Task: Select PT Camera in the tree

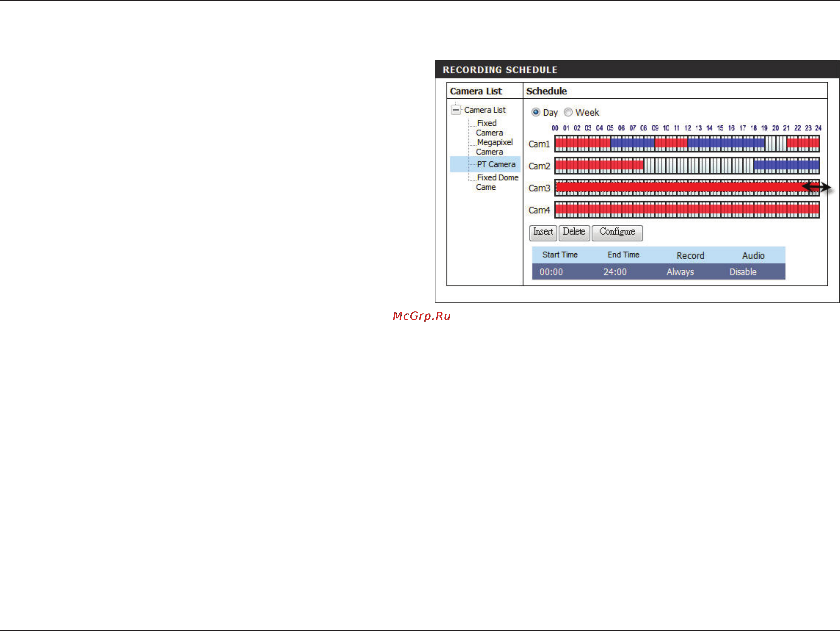Action: pos(496,165)
